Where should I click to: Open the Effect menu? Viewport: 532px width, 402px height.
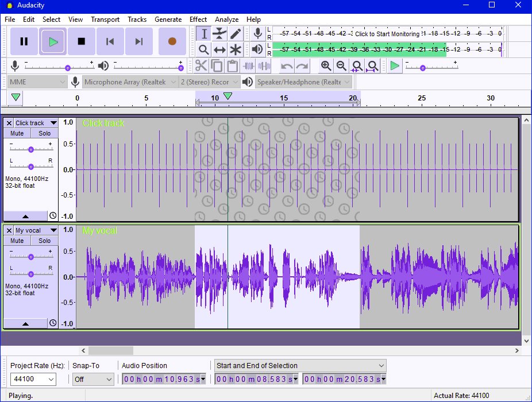[198, 20]
